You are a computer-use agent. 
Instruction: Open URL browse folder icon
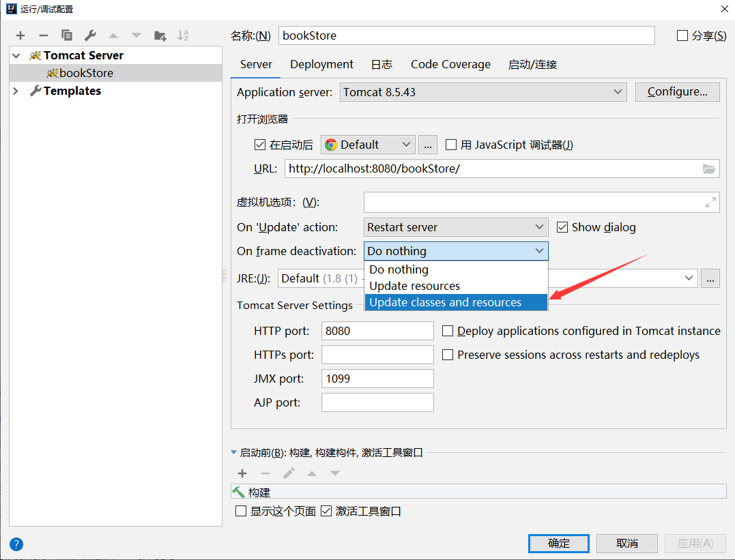[x=709, y=168]
